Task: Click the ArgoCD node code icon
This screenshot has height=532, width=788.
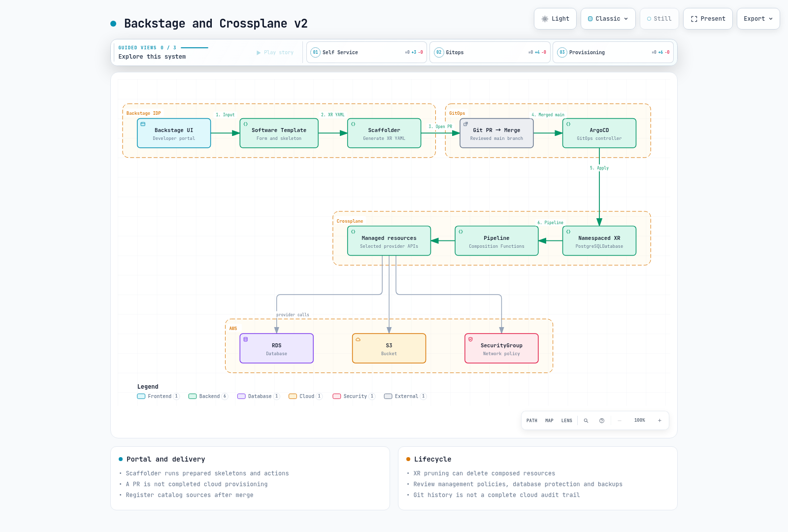Action: pyautogui.click(x=568, y=124)
